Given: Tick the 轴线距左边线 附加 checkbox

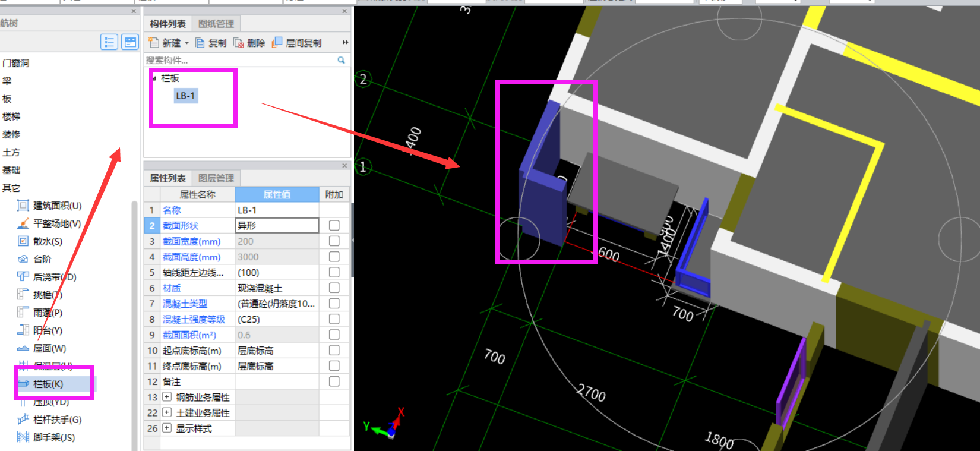Looking at the screenshot, I should tap(334, 272).
